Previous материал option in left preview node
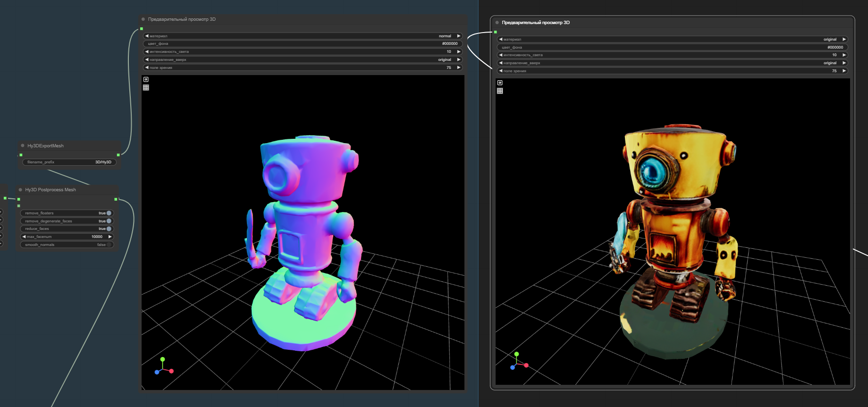 (147, 36)
